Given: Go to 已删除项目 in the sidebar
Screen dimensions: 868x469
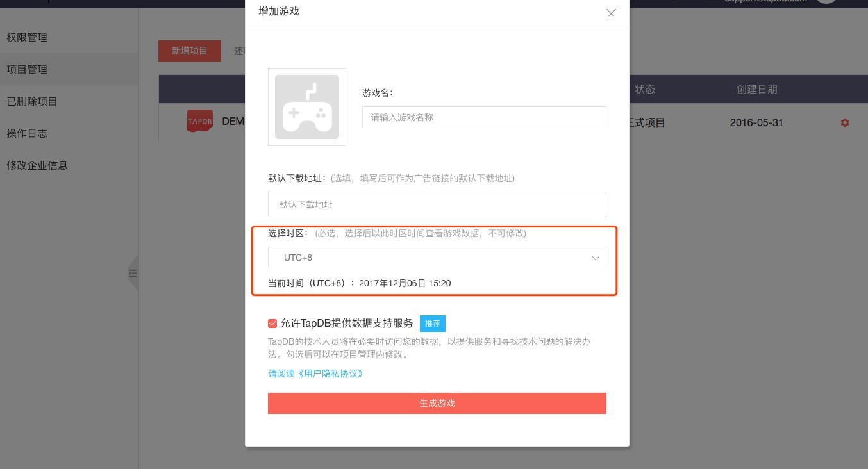Looking at the screenshot, I should (32, 102).
